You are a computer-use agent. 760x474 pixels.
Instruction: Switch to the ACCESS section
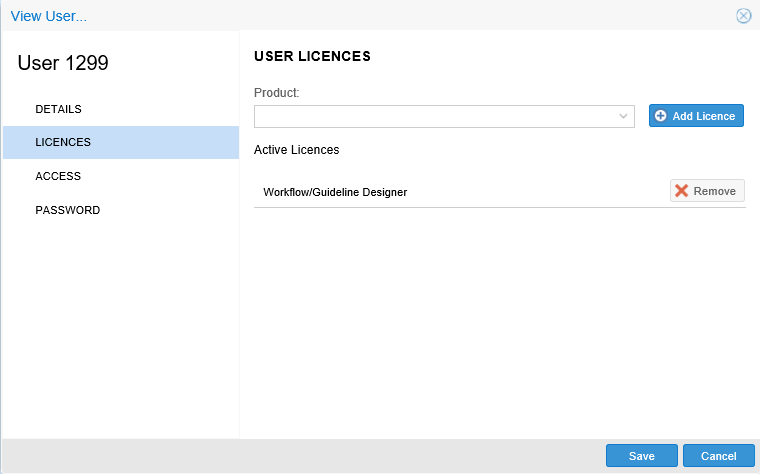[x=58, y=176]
